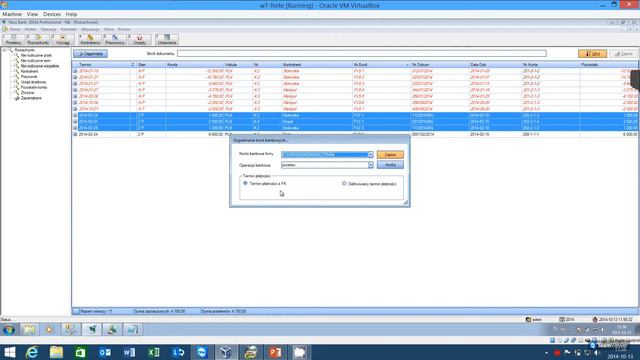The image size is (640, 360).
Task: Select 'Urząd skarbowy' node in the tree
Action: point(33,82)
